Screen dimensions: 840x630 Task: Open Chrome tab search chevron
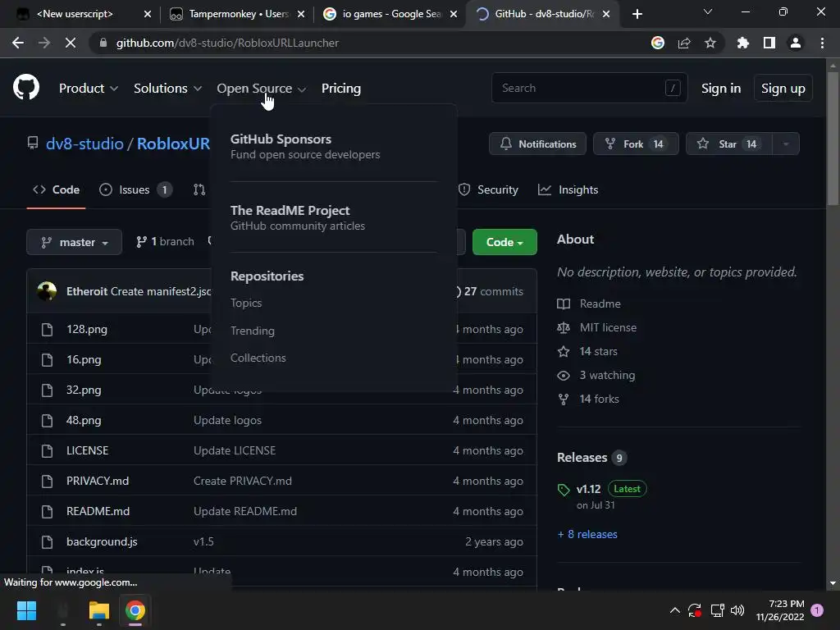pos(708,11)
